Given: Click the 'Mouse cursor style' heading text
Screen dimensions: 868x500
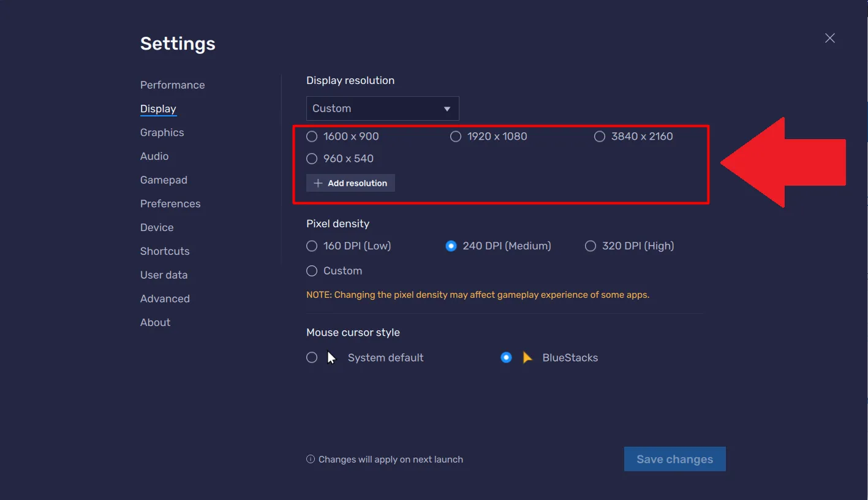Looking at the screenshot, I should tap(353, 332).
